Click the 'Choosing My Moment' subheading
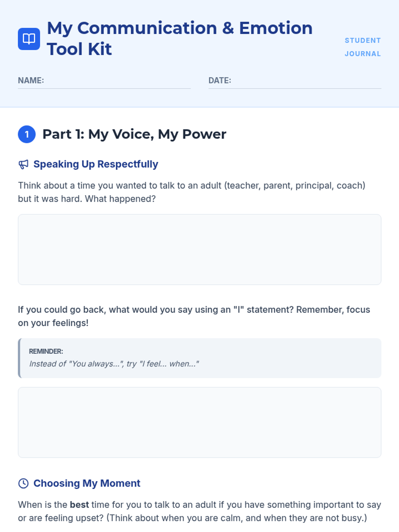399x532 pixels. point(87,483)
